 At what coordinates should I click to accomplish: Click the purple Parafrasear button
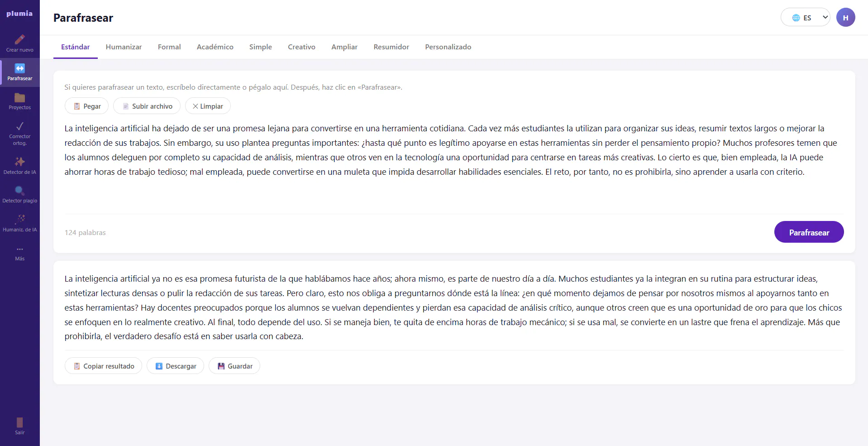pos(809,232)
